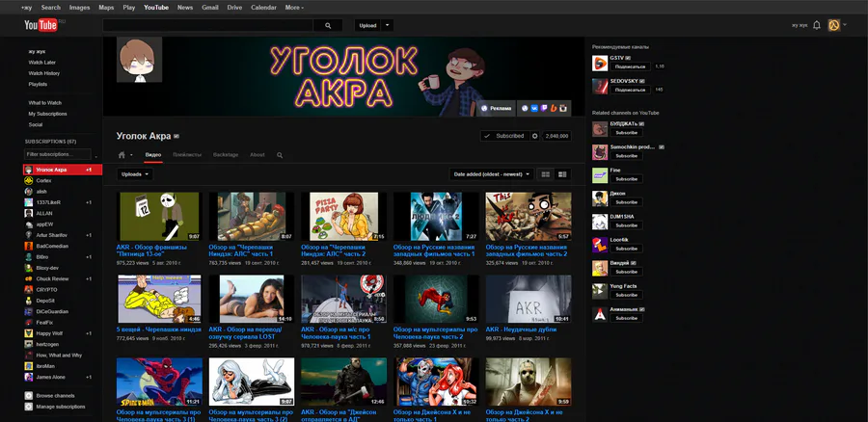Open Calendar from the top bar

pyautogui.click(x=263, y=8)
